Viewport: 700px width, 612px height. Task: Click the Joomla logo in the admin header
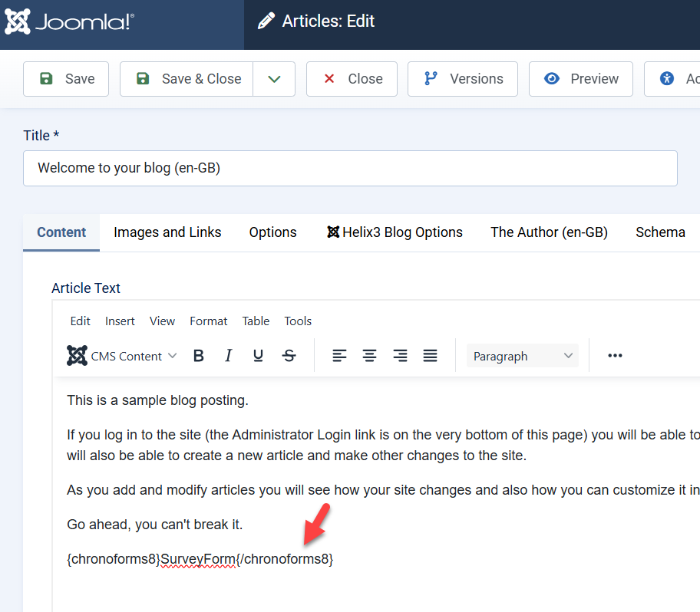[69, 22]
